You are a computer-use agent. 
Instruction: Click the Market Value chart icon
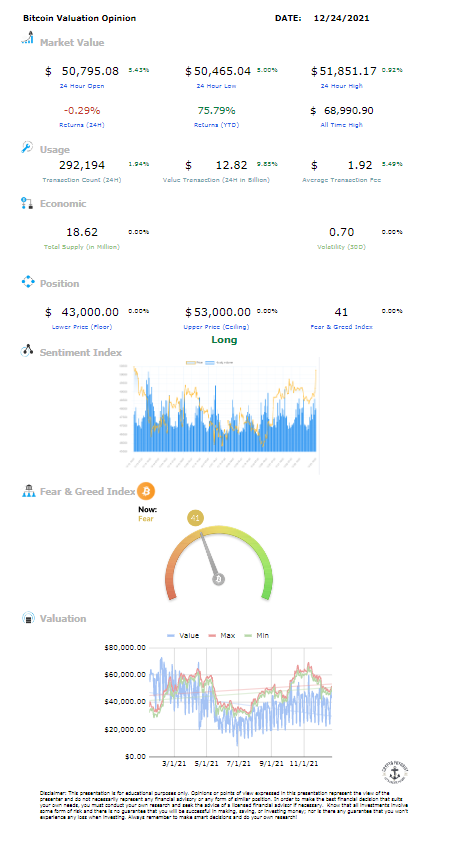pos(27,38)
